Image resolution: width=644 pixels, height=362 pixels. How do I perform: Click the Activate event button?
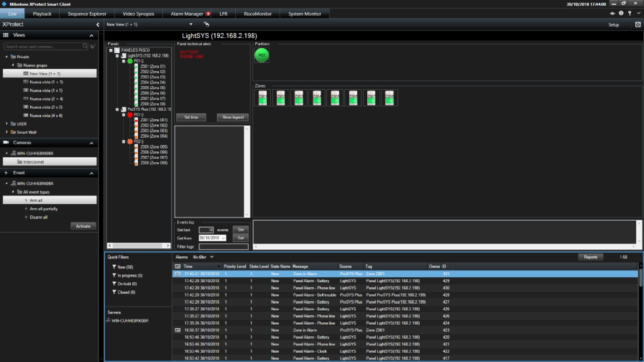pyautogui.click(x=83, y=226)
